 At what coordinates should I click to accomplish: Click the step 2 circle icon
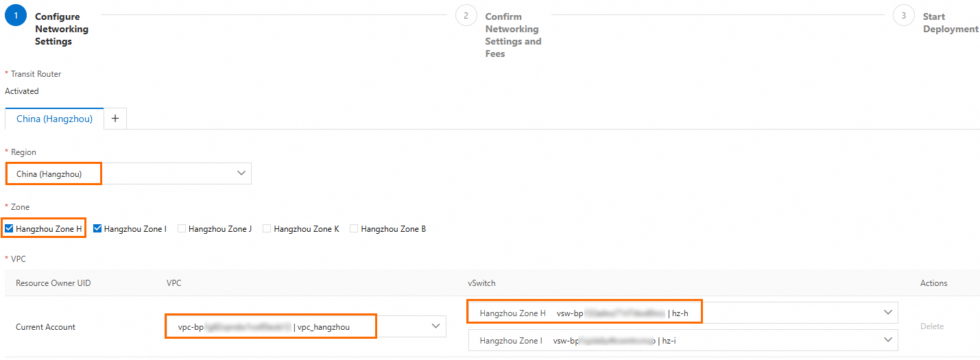pyautogui.click(x=466, y=15)
